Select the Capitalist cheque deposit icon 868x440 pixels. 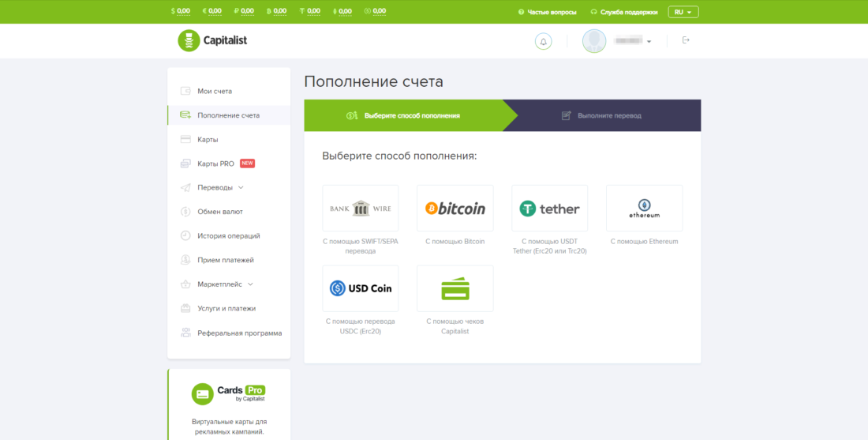pos(455,288)
